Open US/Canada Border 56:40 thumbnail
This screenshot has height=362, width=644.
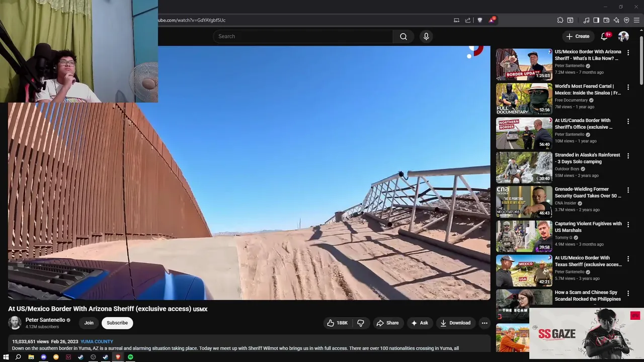click(x=524, y=133)
